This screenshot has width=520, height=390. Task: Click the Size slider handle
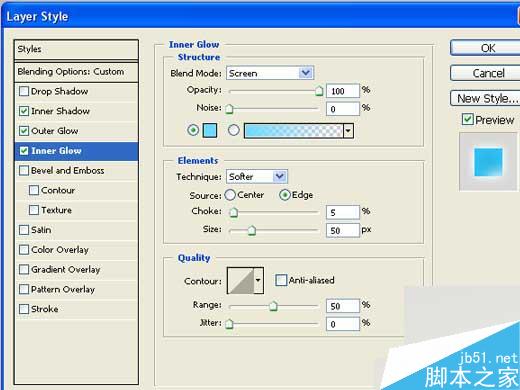[x=252, y=230]
